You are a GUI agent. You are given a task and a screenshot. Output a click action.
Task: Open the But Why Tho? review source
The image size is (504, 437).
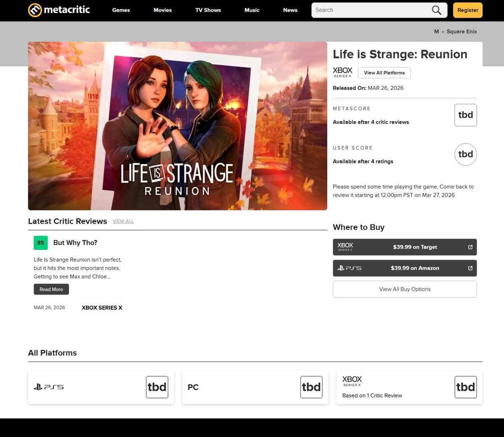(x=75, y=243)
